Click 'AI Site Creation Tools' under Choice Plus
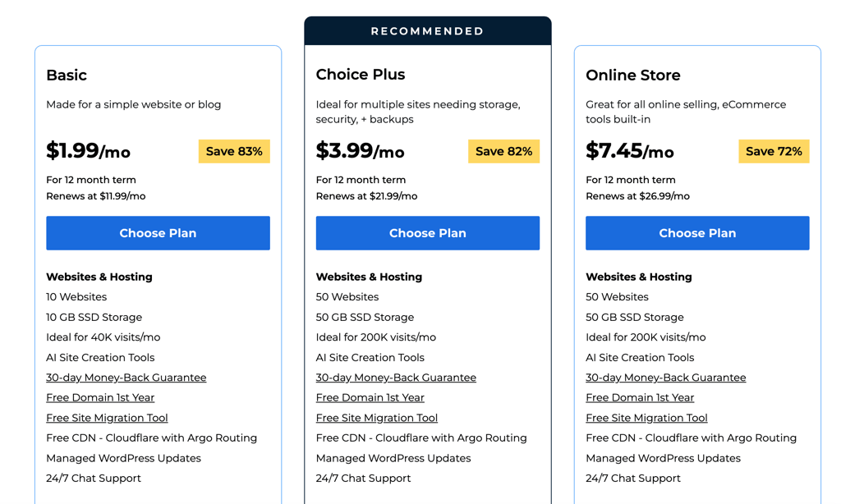Viewport: 841px width, 504px height. pos(370,358)
